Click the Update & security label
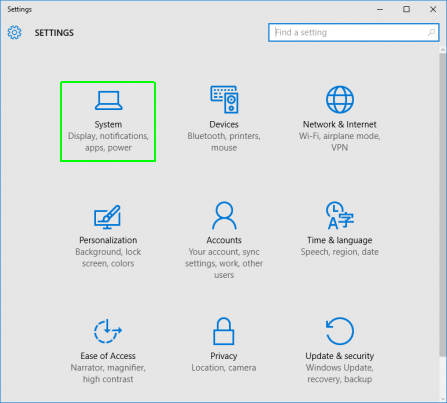The width and height of the screenshot is (447, 403). click(340, 356)
